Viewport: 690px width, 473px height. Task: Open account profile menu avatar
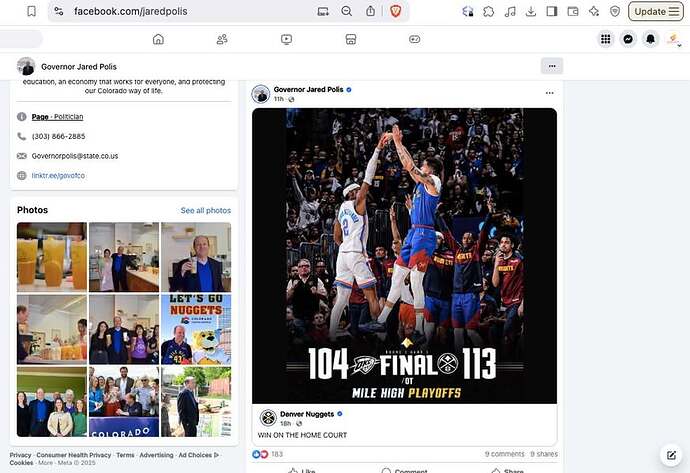click(673, 39)
